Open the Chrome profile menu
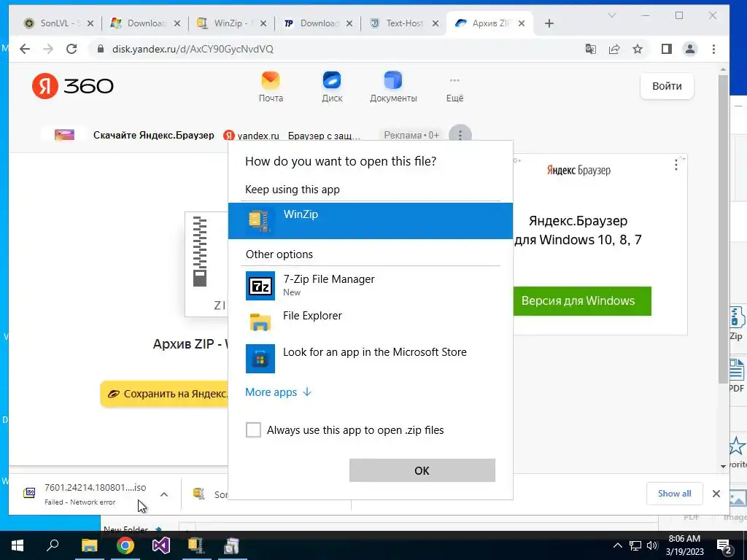This screenshot has width=747, height=560. point(690,49)
